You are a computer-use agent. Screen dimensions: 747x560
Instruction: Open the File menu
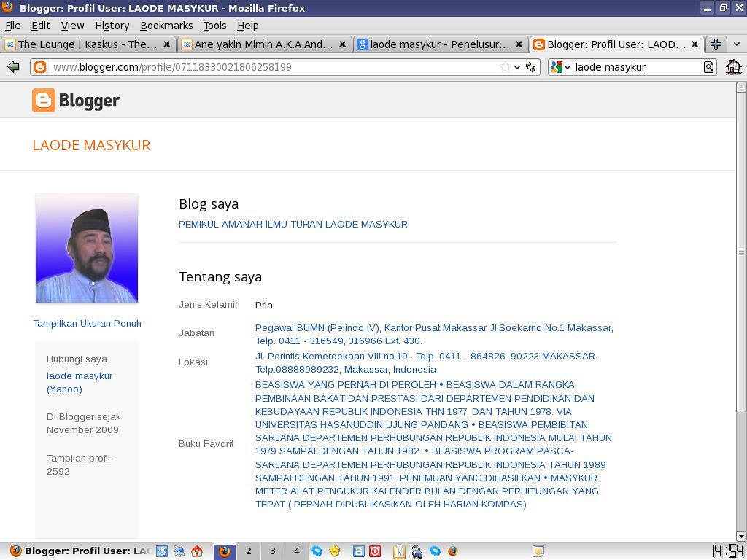[13, 26]
